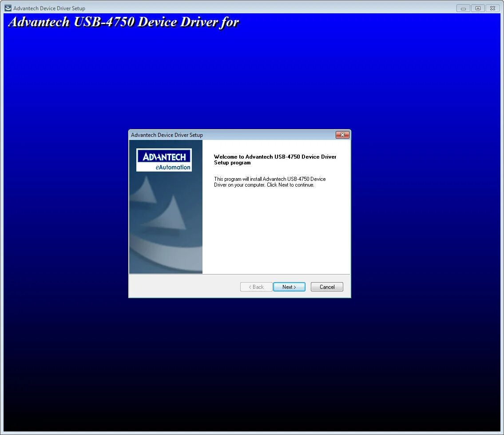Image resolution: width=504 pixels, height=435 pixels.
Task: Click the outer window title 'Advantech Device Driver Setup'
Action: tap(49, 8)
